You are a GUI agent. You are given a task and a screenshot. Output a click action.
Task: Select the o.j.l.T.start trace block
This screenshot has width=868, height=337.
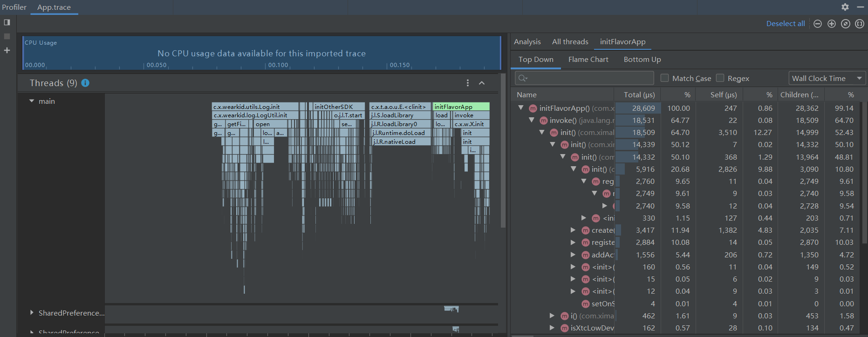click(x=349, y=115)
